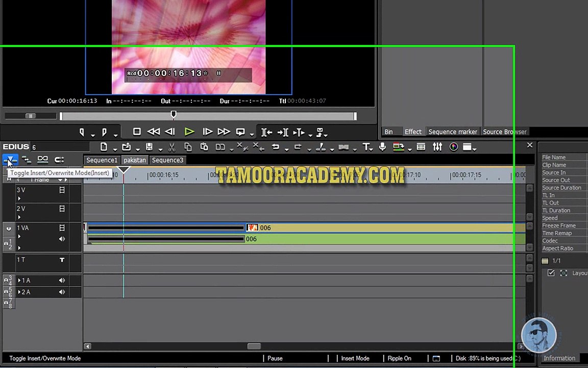Redo the last action
The image size is (588, 368).
coord(298,147)
